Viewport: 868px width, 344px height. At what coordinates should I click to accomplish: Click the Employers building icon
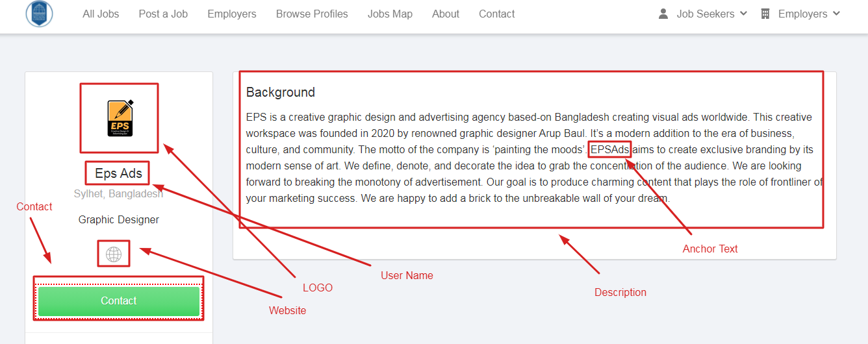765,14
